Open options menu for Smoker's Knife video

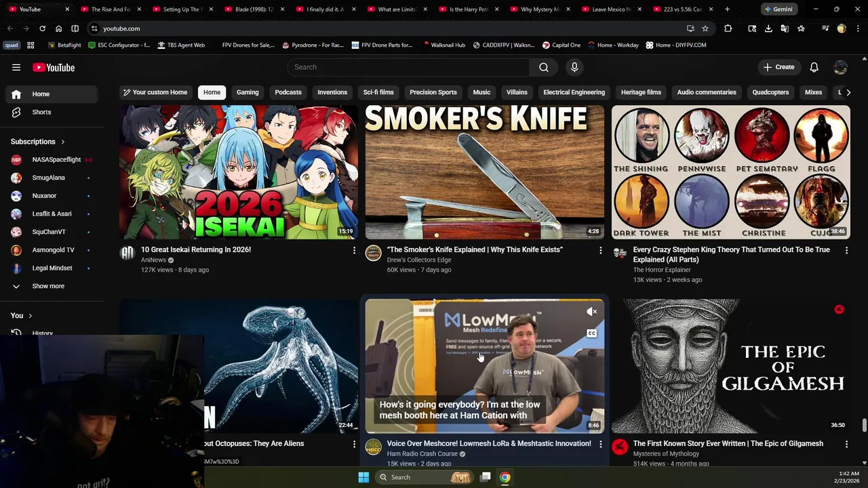coord(600,250)
